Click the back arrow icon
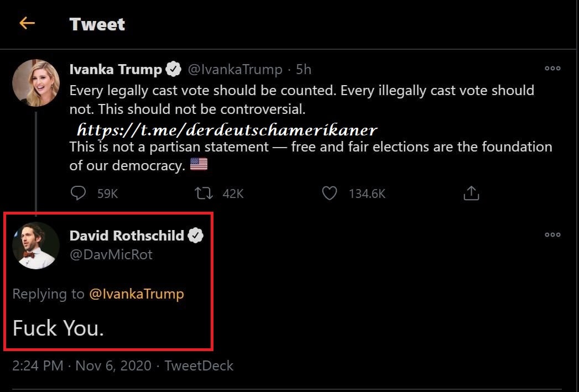 point(27,23)
